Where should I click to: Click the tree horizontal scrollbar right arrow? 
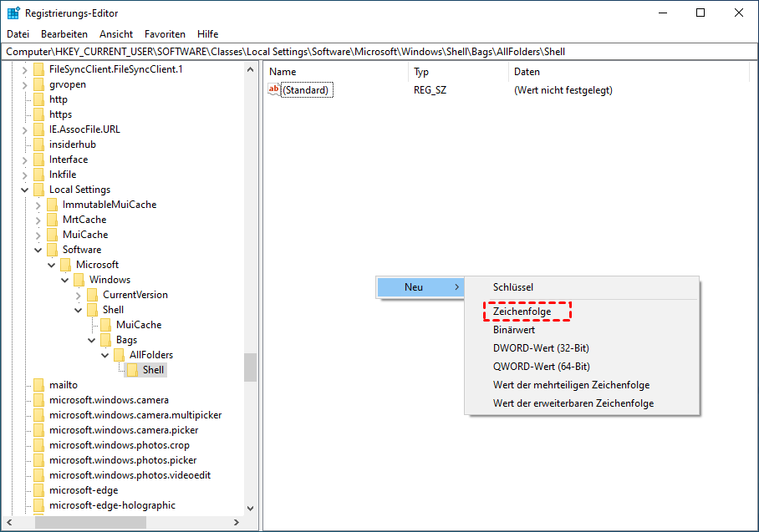click(237, 522)
